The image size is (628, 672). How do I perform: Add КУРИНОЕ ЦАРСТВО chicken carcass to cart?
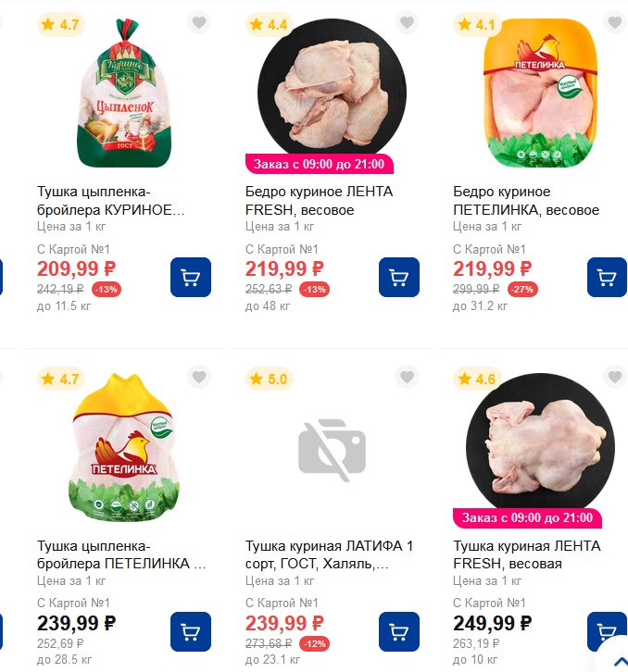[x=191, y=278]
